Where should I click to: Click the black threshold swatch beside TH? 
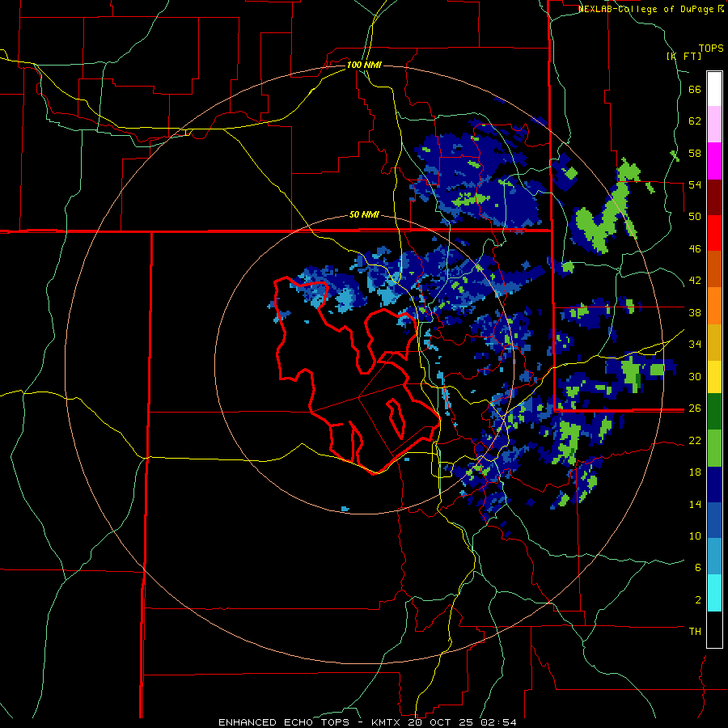pyautogui.click(x=714, y=629)
